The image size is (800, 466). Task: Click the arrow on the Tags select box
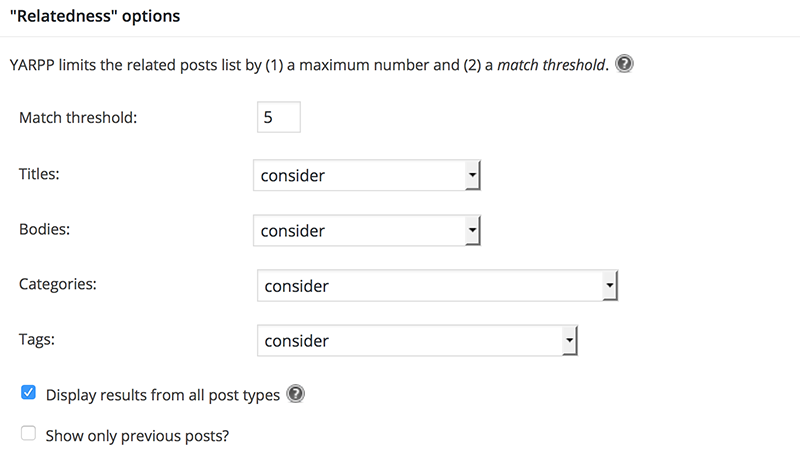click(569, 340)
